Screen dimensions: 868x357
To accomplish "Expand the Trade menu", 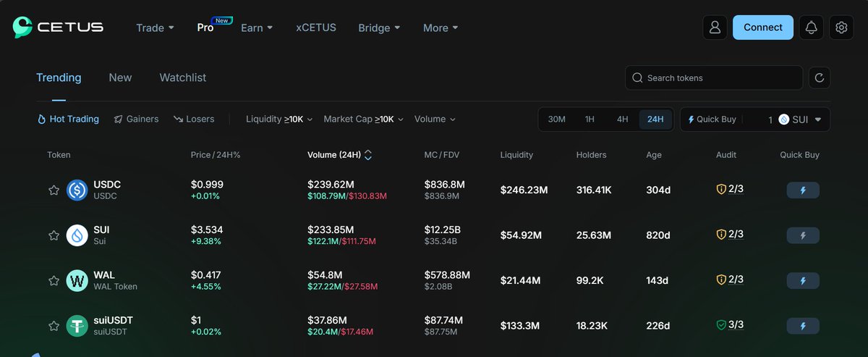I will [156, 28].
